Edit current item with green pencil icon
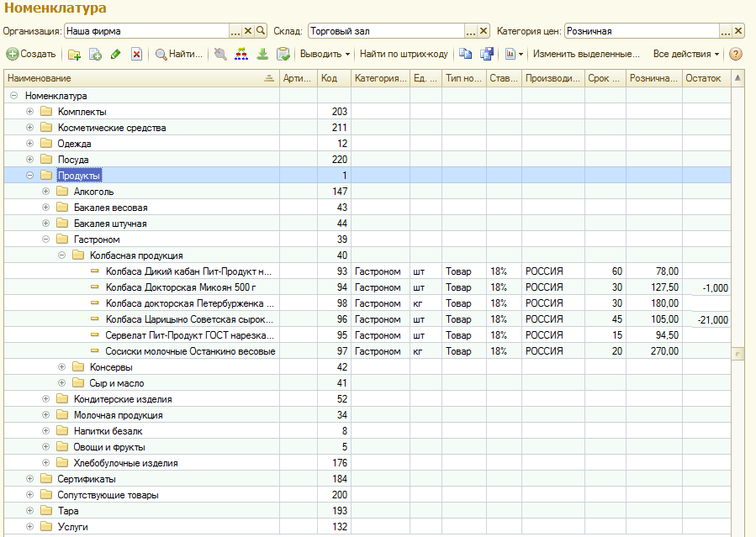This screenshot has width=756, height=537. click(116, 55)
